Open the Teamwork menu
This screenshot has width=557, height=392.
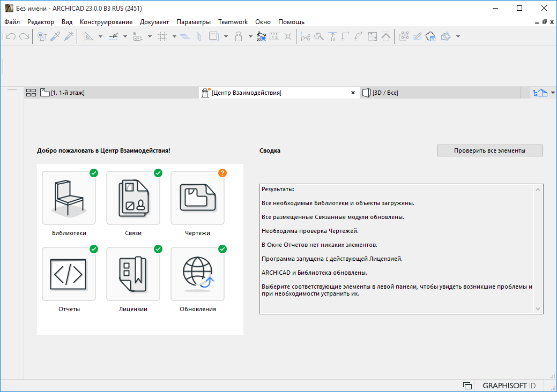233,22
